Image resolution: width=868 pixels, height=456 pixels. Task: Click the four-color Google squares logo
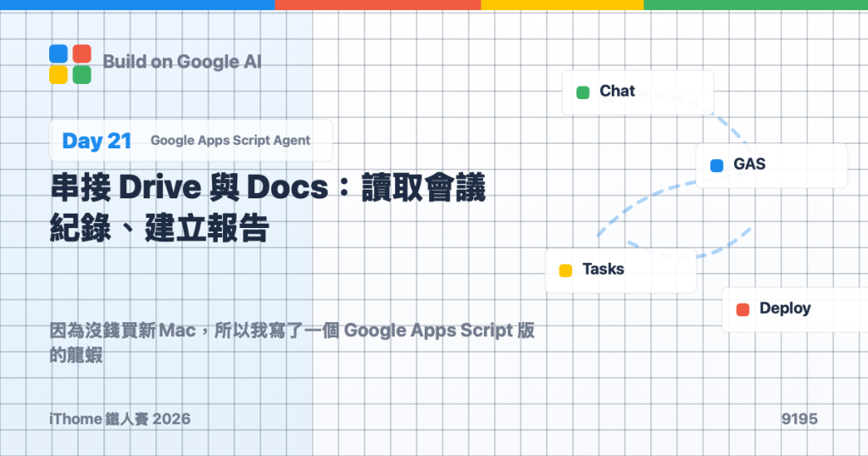pyautogui.click(x=70, y=64)
